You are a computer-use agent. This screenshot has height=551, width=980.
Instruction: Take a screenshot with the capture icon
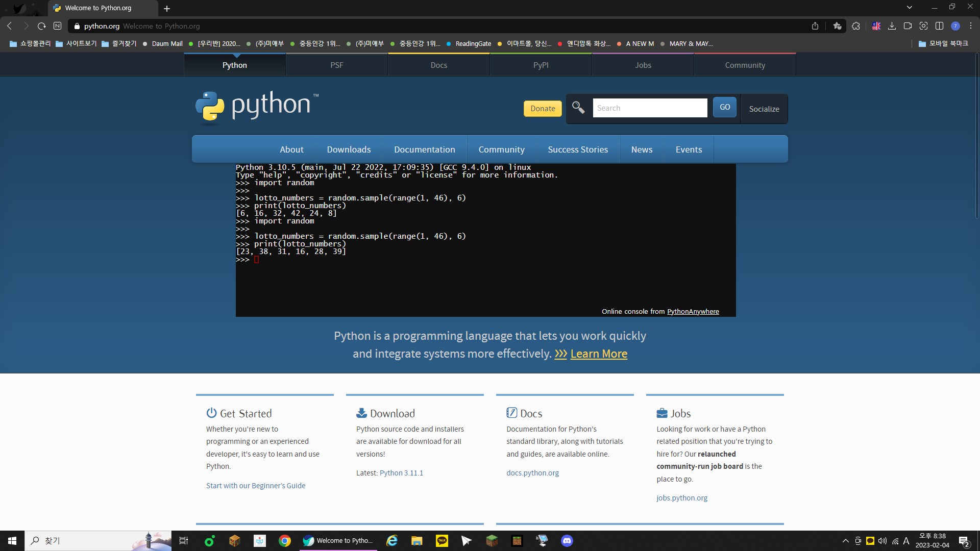(923, 26)
